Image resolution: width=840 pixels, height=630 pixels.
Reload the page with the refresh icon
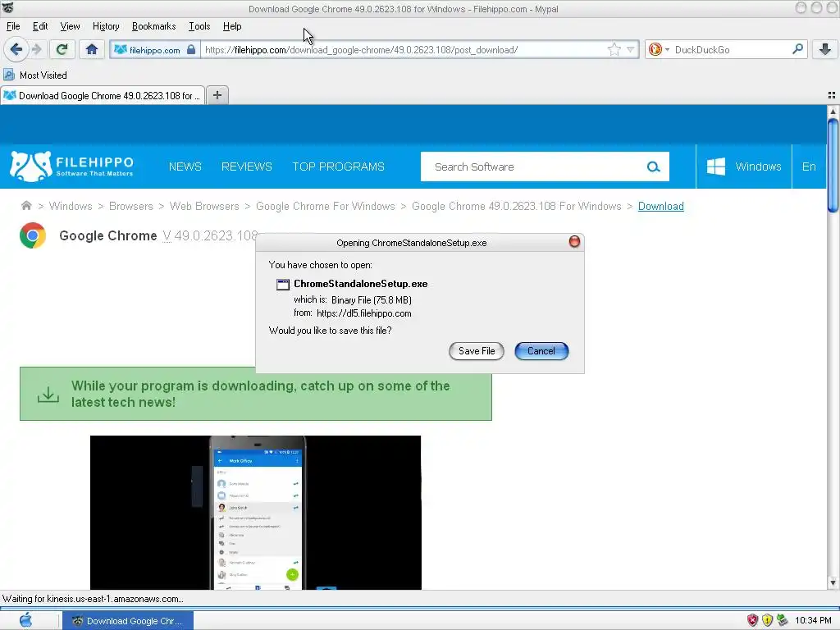tap(62, 49)
